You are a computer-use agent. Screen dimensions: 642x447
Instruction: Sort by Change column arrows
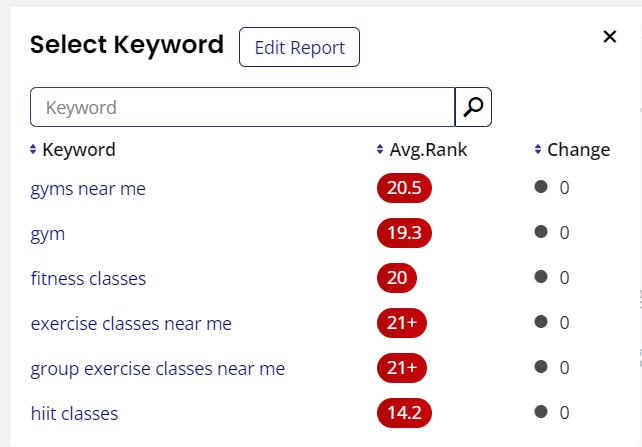pos(538,149)
